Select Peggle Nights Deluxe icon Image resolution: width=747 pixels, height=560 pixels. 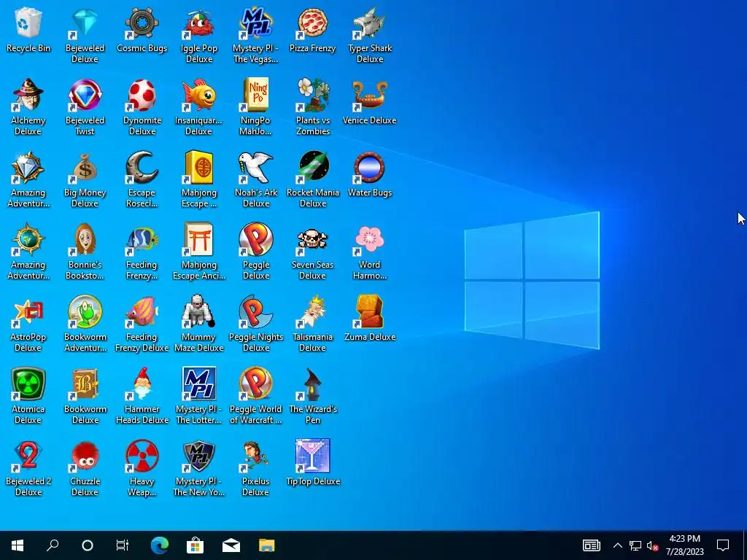point(256,311)
